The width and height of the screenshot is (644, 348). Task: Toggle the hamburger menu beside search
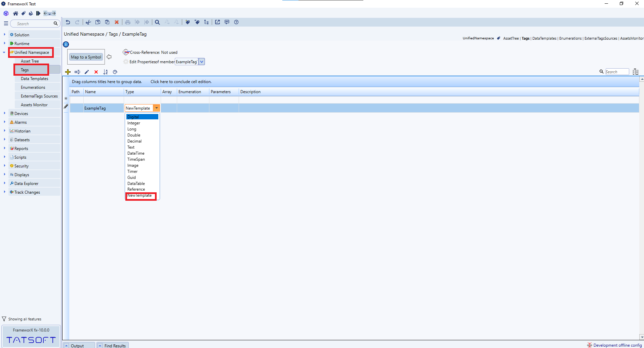tap(6, 24)
